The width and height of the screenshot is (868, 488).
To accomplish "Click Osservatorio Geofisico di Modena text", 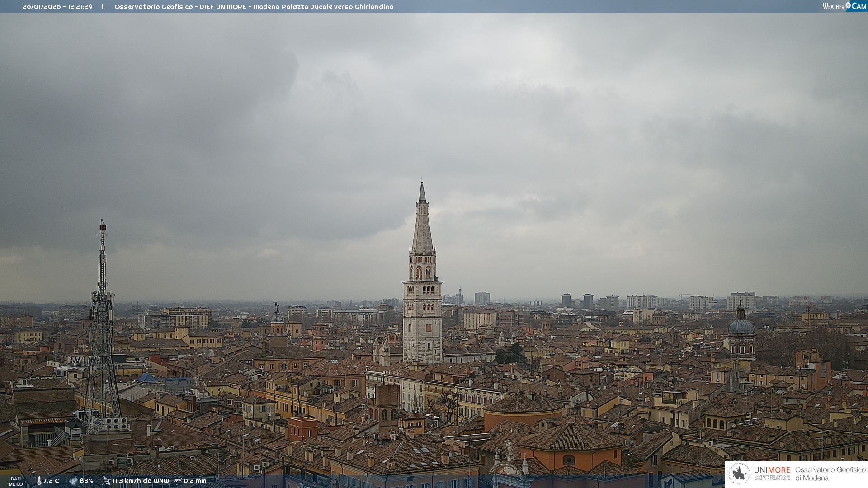I will (x=830, y=474).
